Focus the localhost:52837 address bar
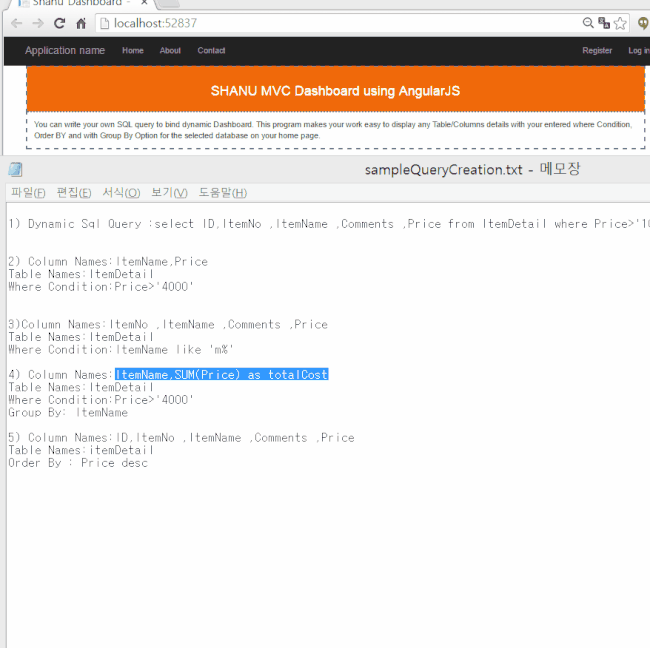650x648 pixels. [x=340, y=23]
